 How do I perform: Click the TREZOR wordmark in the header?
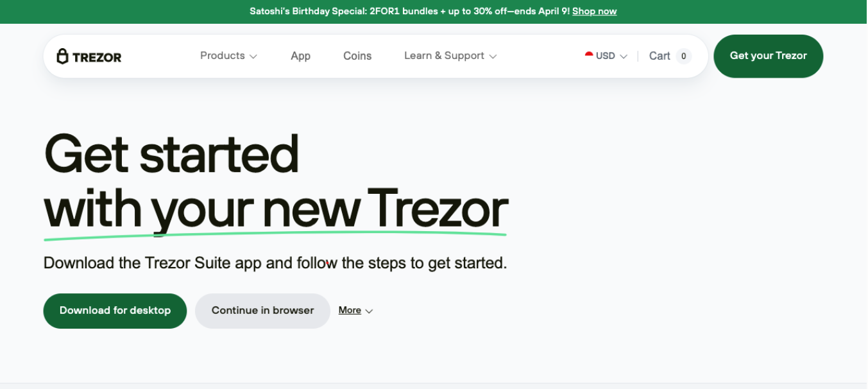97,57
